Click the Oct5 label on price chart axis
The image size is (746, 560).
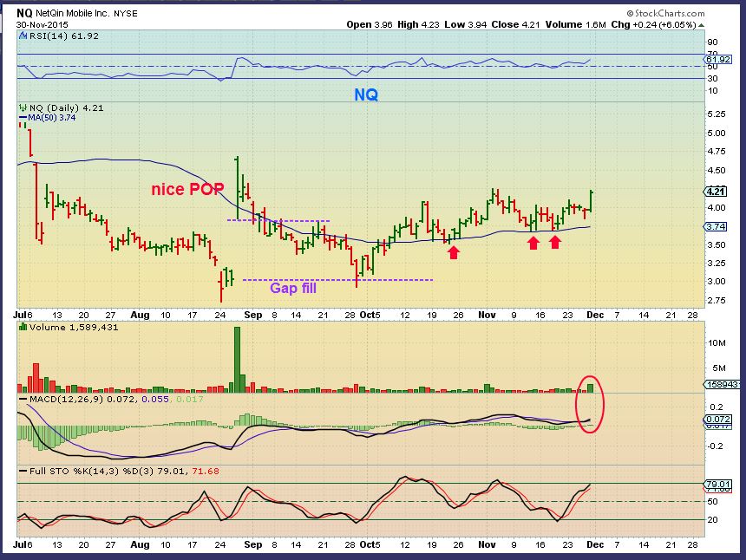(x=370, y=316)
